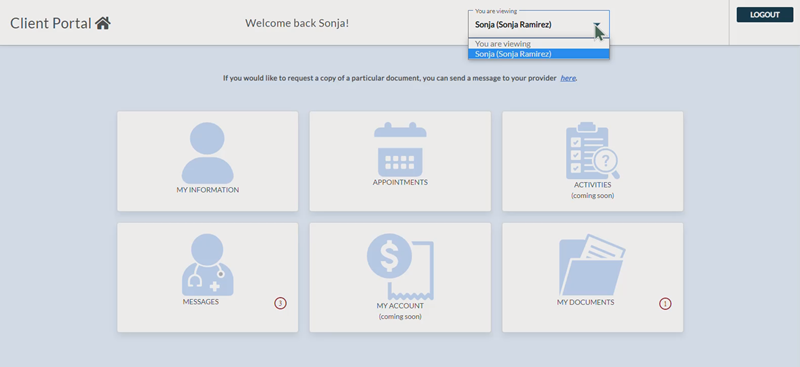Screen dimensions: 800x367
Task: Click the Messages unread count badge
Action: (280, 303)
